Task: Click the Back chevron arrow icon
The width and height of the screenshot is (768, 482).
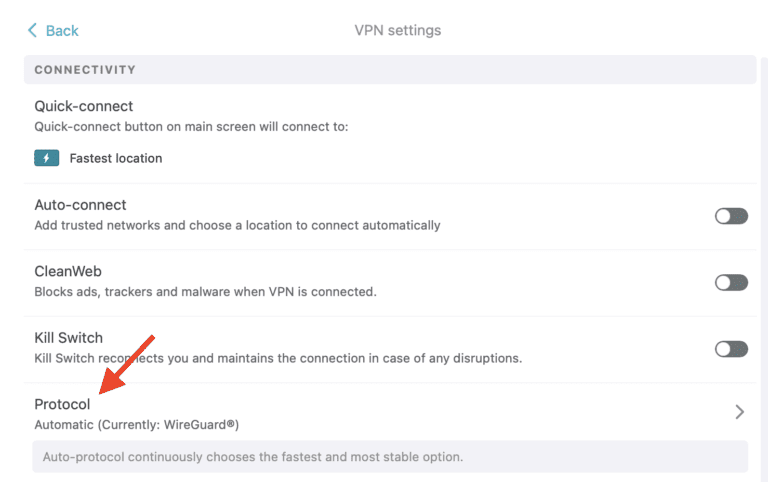Action: (x=32, y=30)
